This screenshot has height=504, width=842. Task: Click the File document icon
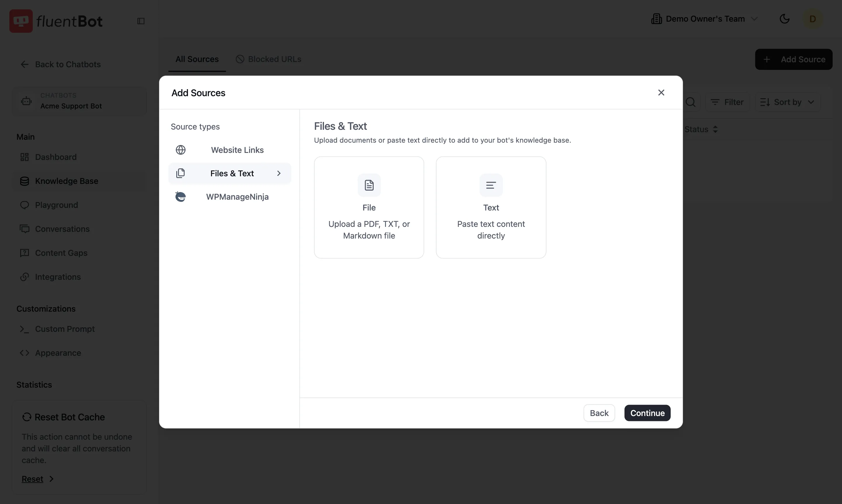point(369,185)
